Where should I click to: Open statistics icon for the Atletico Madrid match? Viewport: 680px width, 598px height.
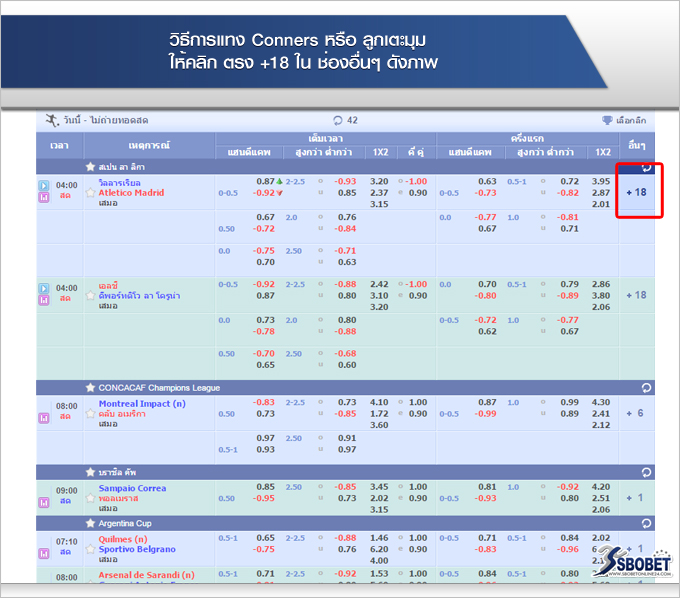[44, 197]
